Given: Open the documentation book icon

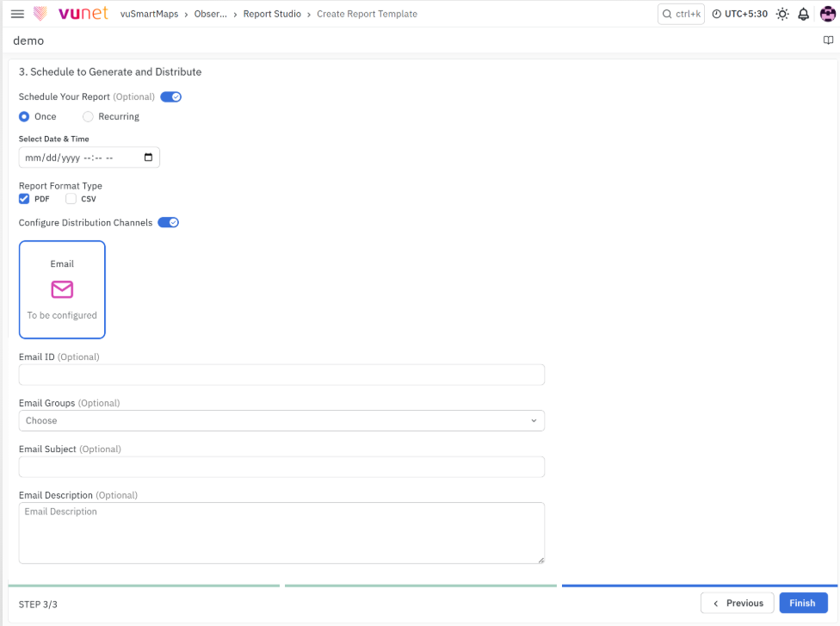Looking at the screenshot, I should pyautogui.click(x=828, y=40).
